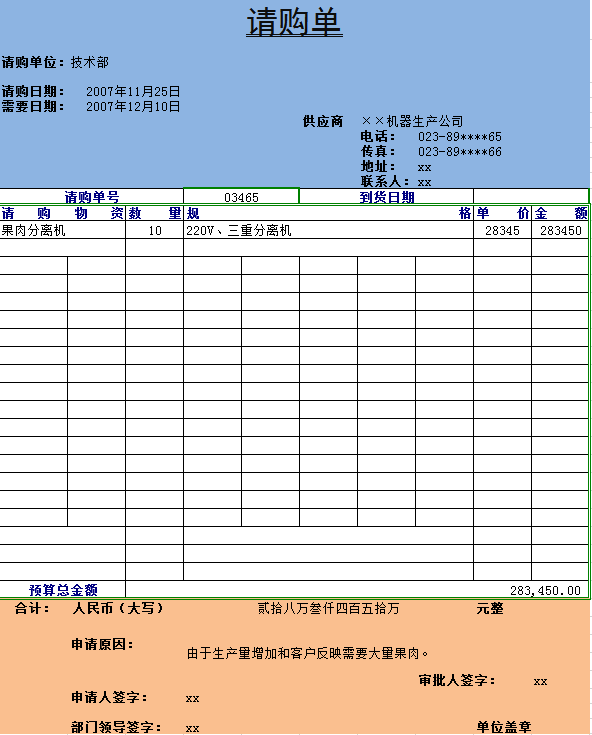This screenshot has width=592, height=735.
Task: Click order number cell 03465
Action: click(241, 197)
